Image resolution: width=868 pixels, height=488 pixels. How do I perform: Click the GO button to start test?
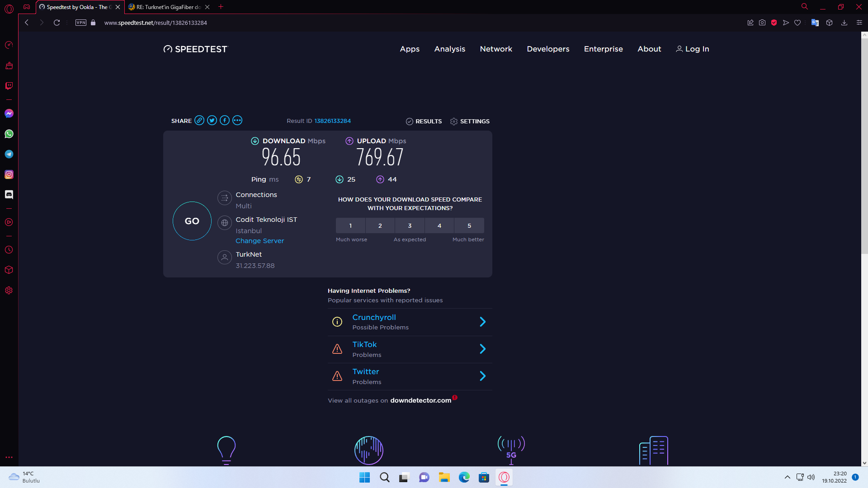[x=192, y=221]
